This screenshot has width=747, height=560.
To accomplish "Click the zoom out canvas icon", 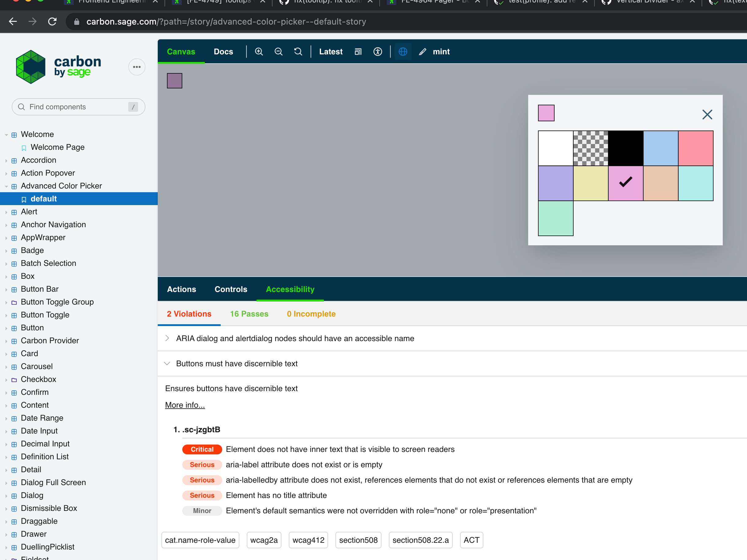I will click(278, 51).
